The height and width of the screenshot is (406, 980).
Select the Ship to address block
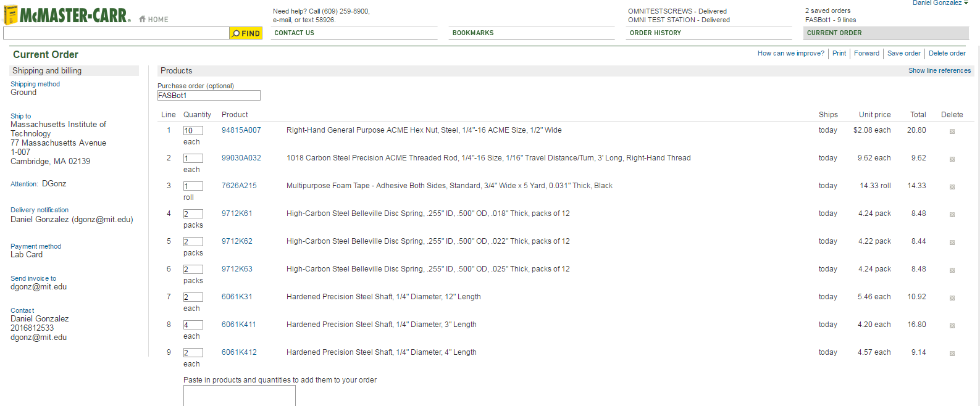[58, 143]
